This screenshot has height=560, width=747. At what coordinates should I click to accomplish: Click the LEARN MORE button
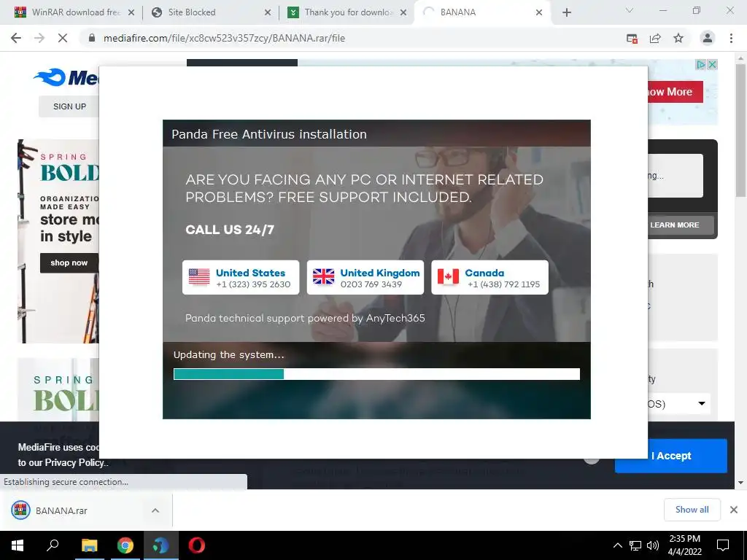point(681,225)
